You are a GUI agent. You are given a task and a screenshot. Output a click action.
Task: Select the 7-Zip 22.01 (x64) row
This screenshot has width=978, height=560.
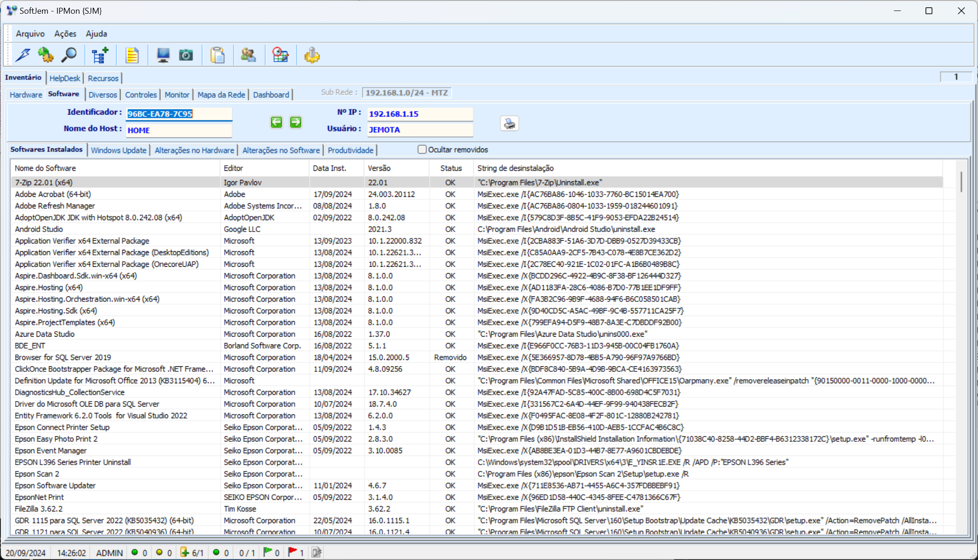tap(477, 182)
